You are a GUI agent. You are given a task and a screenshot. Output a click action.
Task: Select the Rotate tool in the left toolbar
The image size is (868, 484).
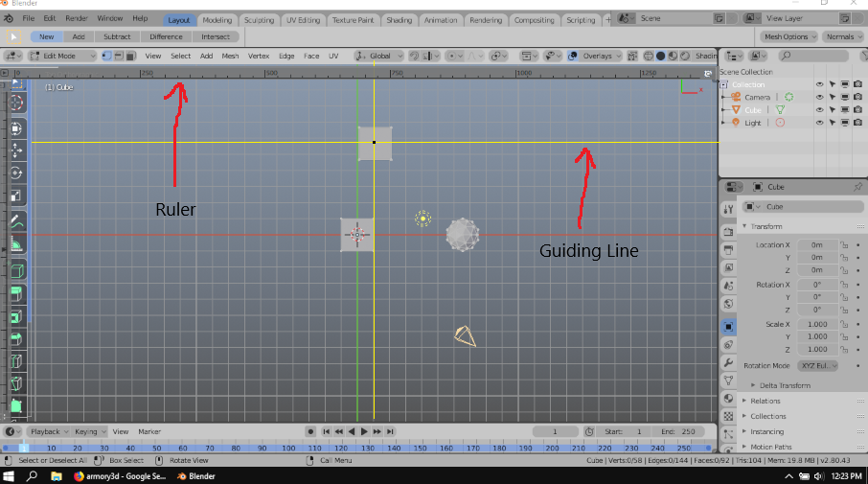point(16,173)
